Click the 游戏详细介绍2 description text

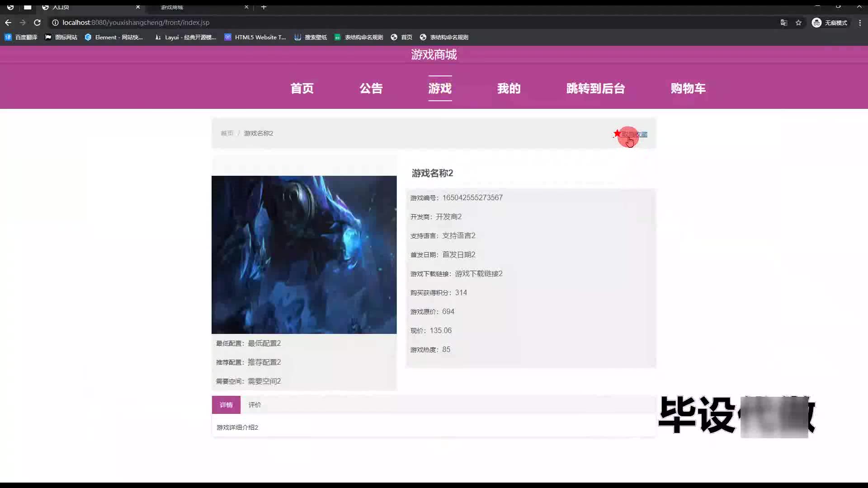(x=237, y=427)
